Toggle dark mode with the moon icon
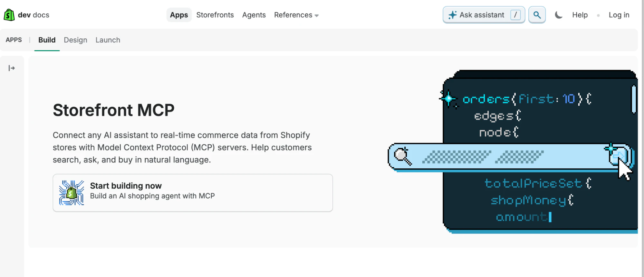 (559, 15)
